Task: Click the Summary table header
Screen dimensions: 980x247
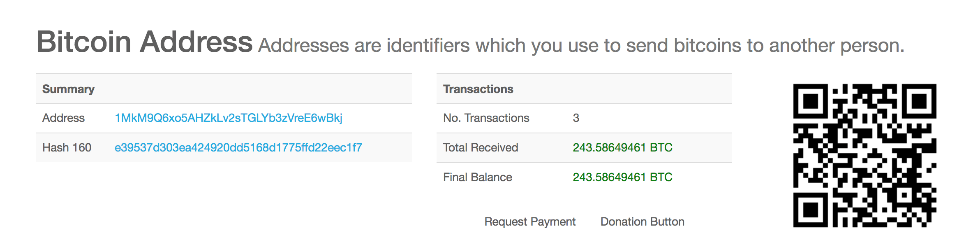Action: point(69,89)
